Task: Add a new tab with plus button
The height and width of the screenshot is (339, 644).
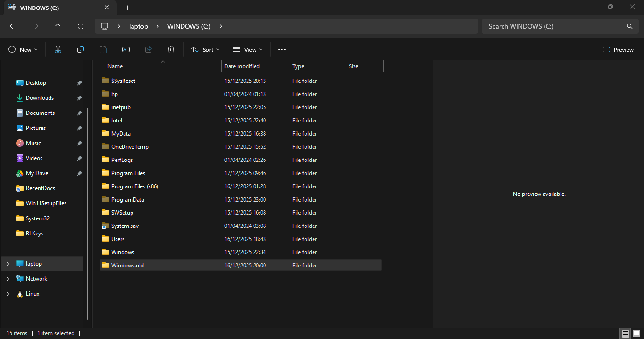Action: click(127, 8)
